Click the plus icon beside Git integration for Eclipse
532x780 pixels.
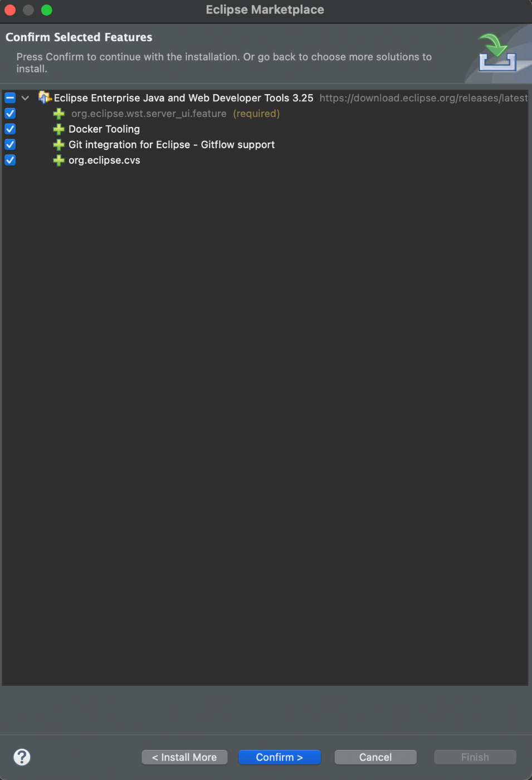(58, 145)
